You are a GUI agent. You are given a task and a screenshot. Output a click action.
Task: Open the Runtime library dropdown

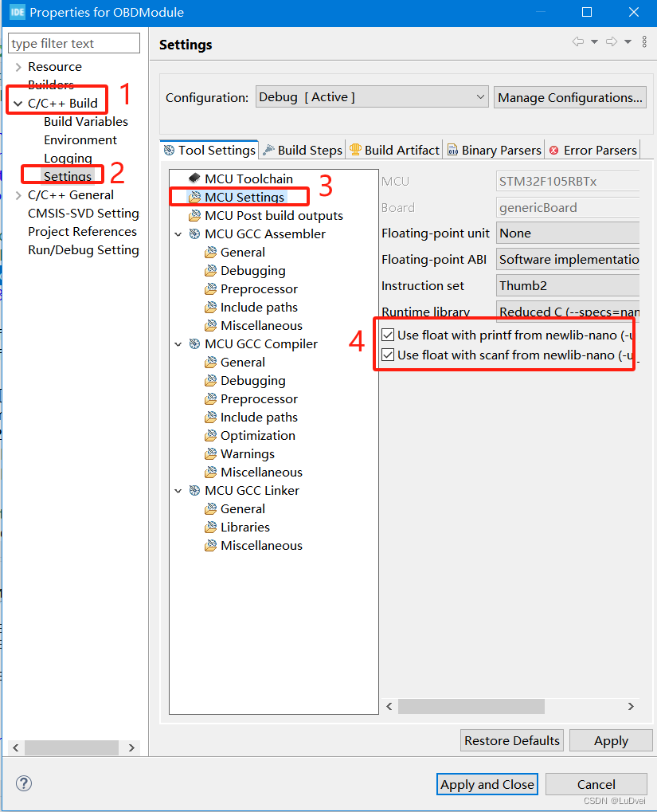pos(568,310)
